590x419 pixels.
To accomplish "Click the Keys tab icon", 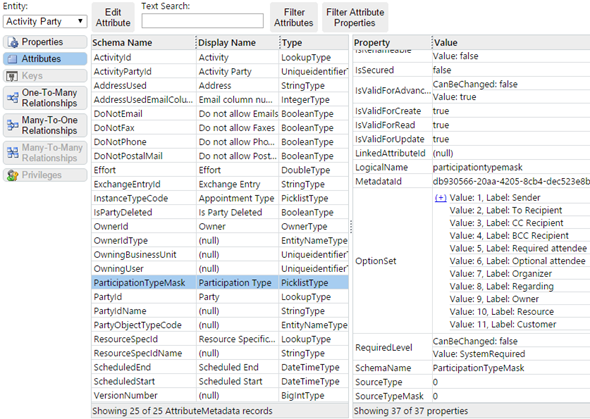I will click(13, 76).
